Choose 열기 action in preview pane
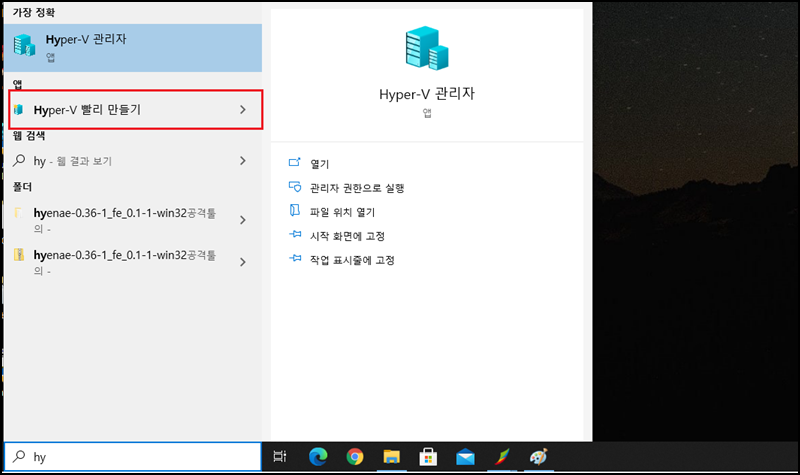This screenshot has height=475, width=800. click(x=319, y=164)
